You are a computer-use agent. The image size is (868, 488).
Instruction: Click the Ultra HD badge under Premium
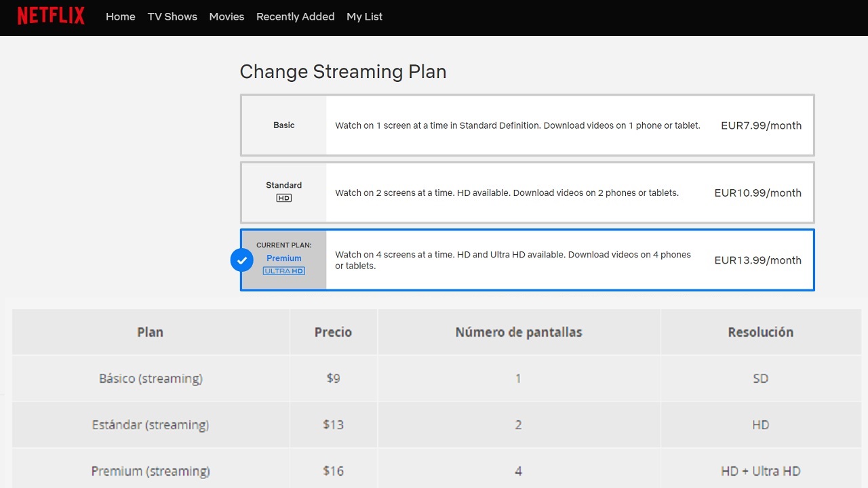coord(283,271)
